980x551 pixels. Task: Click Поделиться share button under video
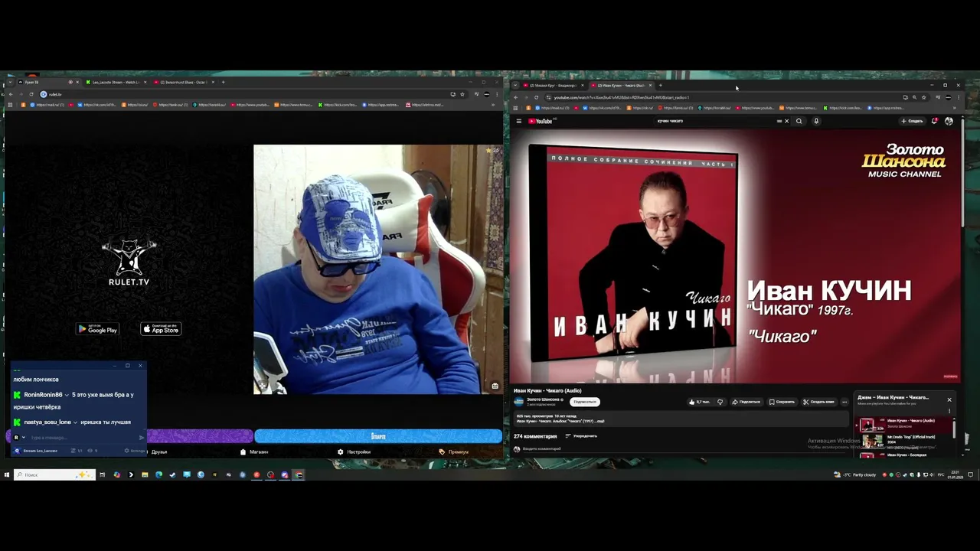tap(746, 402)
